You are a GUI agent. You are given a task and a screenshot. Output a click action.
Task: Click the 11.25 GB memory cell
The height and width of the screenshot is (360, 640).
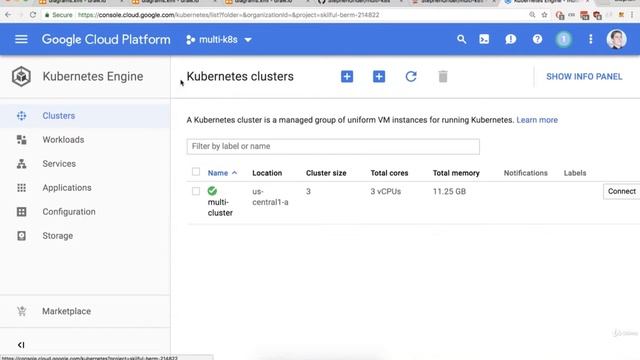449,191
